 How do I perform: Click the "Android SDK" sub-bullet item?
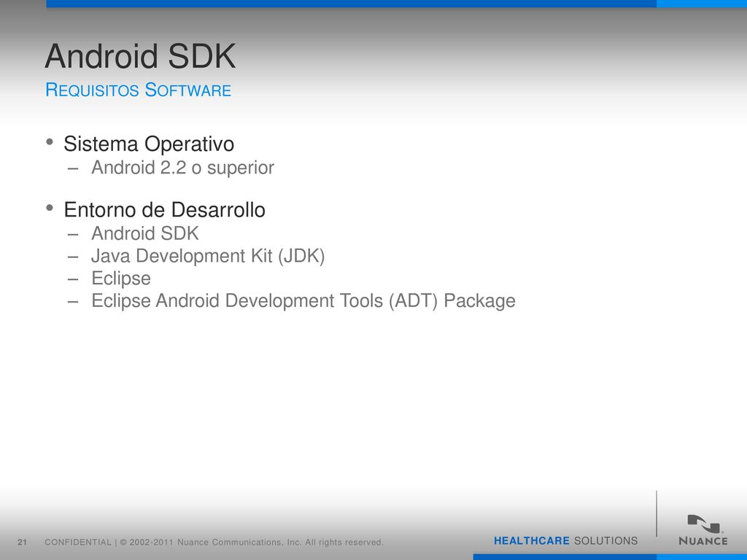coord(145,233)
